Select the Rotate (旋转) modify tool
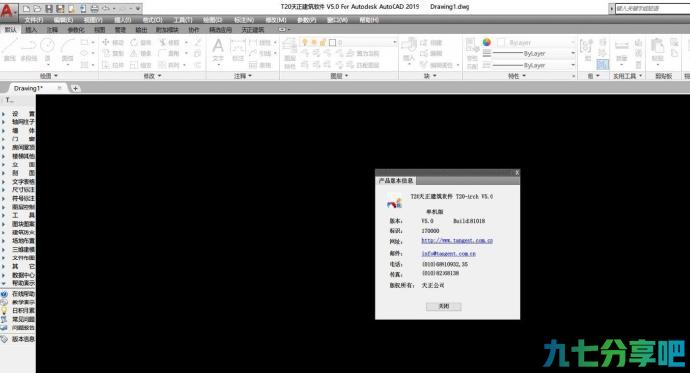690x373 pixels. [141, 42]
